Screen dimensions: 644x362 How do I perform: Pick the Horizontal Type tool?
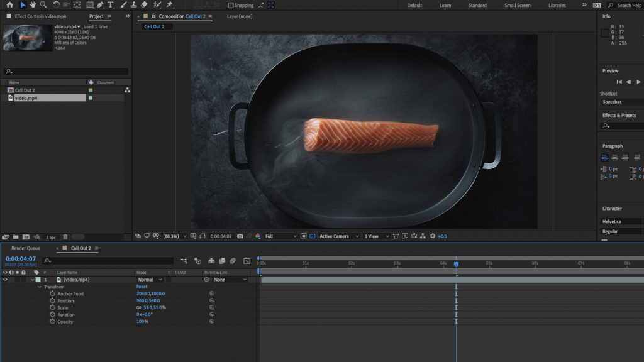pyautogui.click(x=111, y=5)
